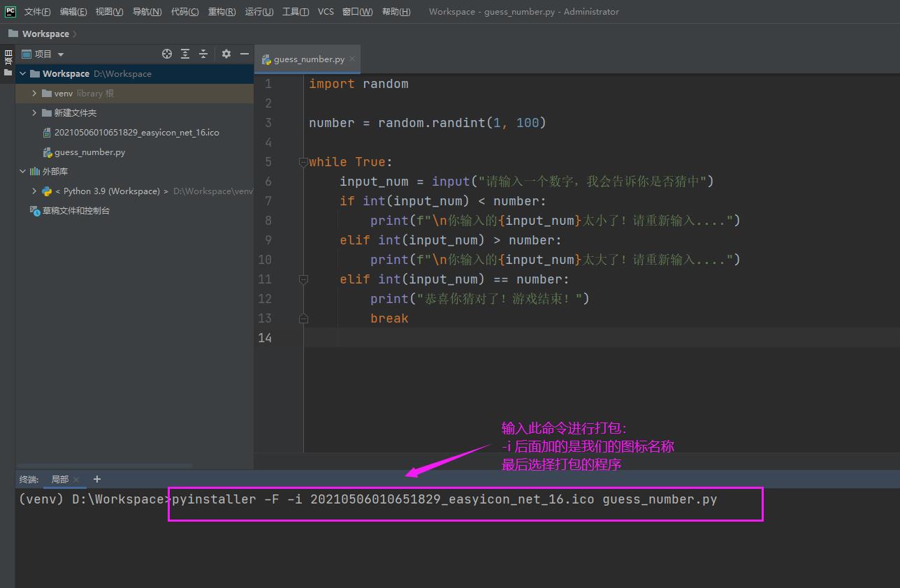Toggle the 项目 tool window sidebar button

[x=8, y=63]
